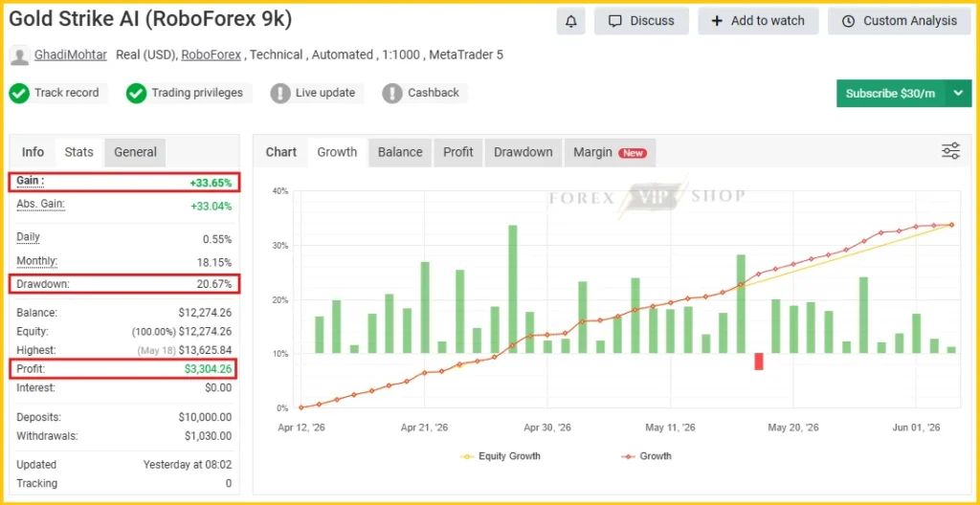Image resolution: width=980 pixels, height=505 pixels.
Task: Click the Discuss button
Action: 641,21
